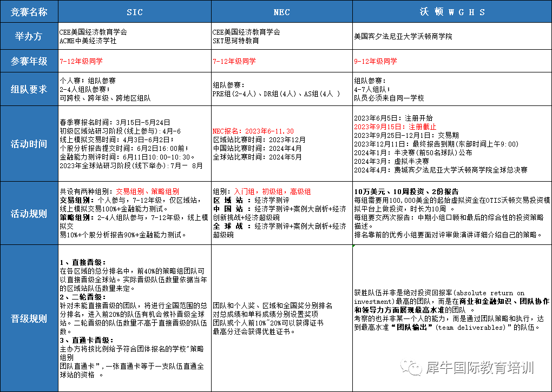The width and height of the screenshot is (552, 392).
Task: Click bold 2、二轮晋级 heading
Action: tap(83, 297)
